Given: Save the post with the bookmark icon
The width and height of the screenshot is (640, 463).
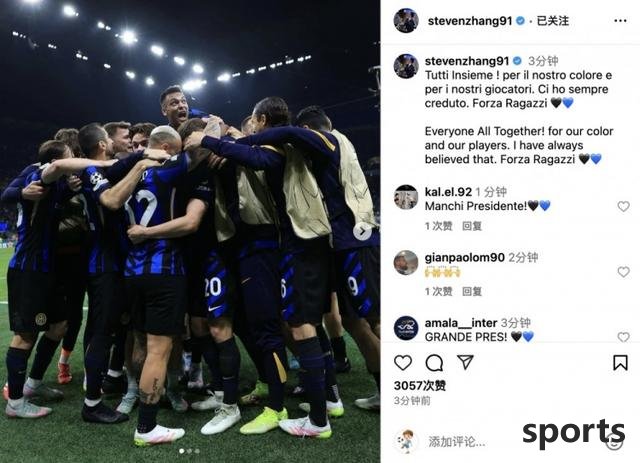Looking at the screenshot, I should (x=620, y=363).
